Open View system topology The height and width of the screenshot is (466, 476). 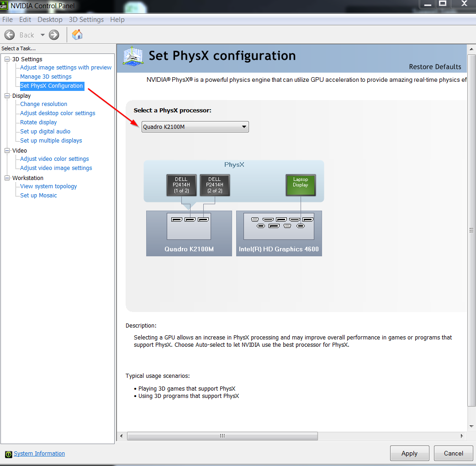(48, 186)
